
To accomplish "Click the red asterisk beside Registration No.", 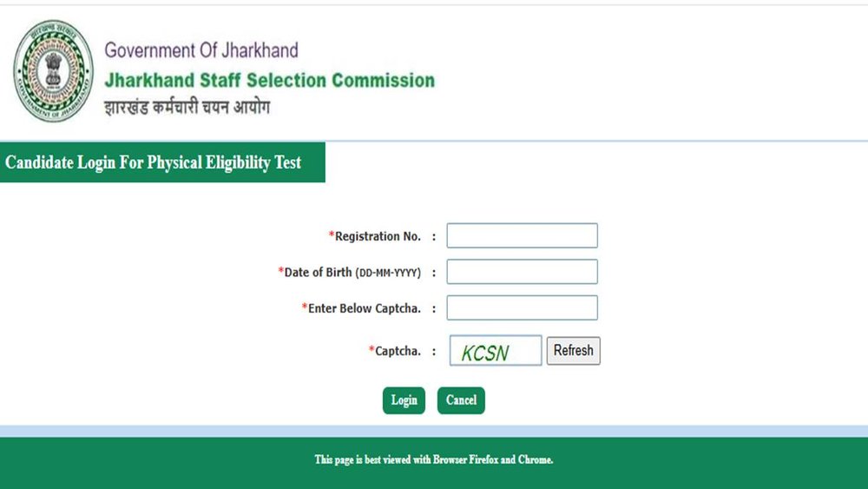I will click(332, 235).
